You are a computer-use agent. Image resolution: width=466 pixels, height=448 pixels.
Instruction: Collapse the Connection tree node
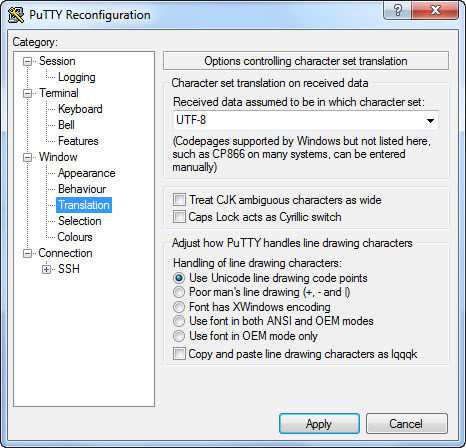click(x=27, y=253)
